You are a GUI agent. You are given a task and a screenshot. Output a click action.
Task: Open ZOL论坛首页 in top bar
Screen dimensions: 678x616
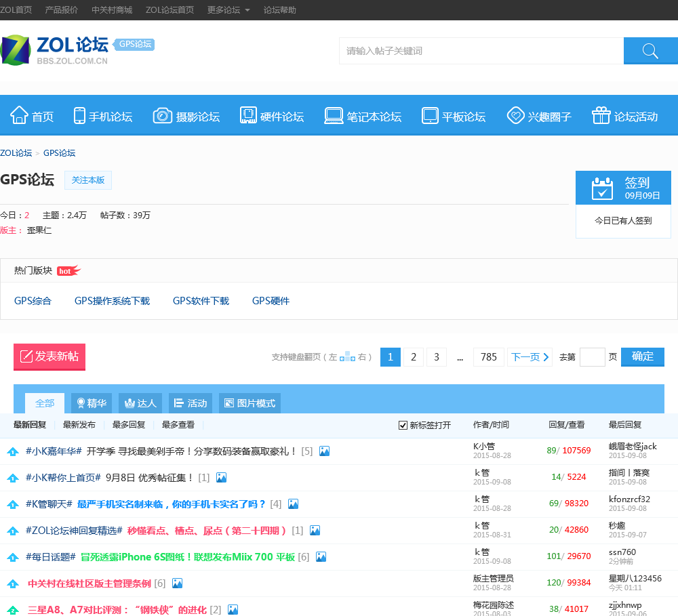[170, 10]
